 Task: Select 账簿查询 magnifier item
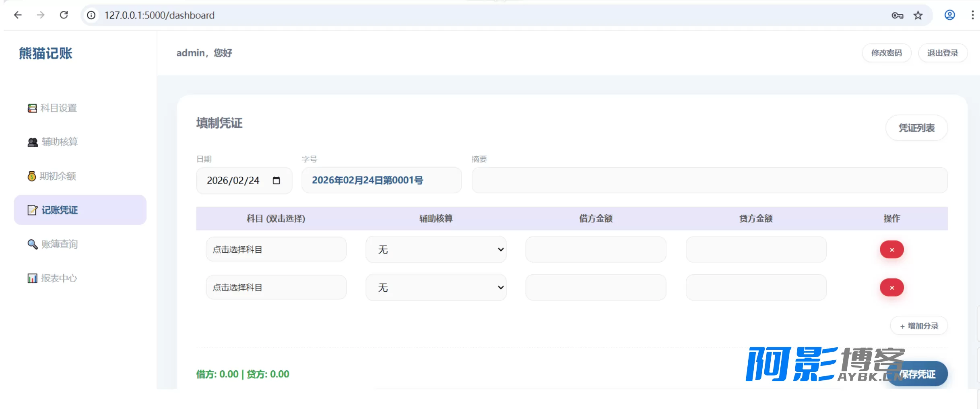click(x=52, y=244)
